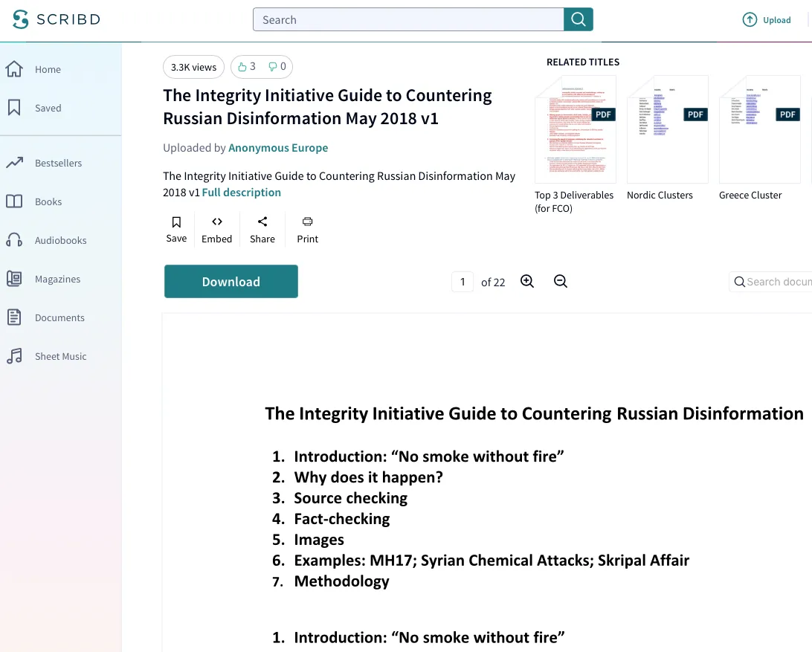Open uploader Anonymous Europe profile
This screenshot has width=812, height=652.
click(278, 148)
